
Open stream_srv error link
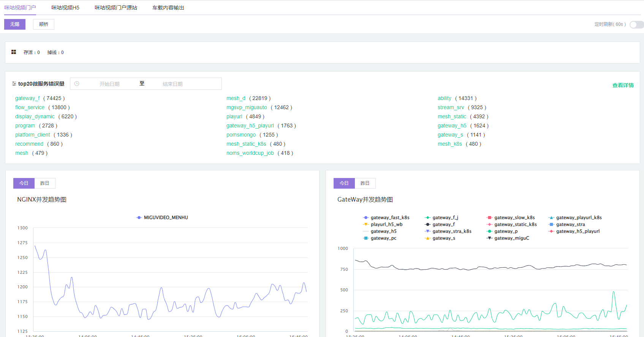click(x=451, y=107)
